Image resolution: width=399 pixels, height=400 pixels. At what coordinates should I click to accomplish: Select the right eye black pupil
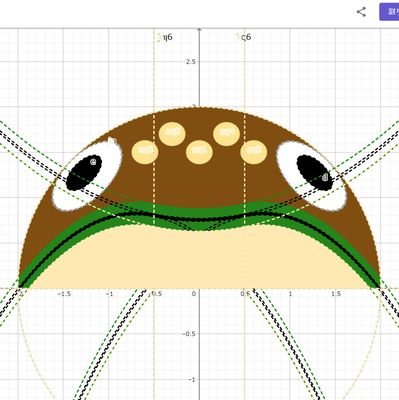click(315, 173)
